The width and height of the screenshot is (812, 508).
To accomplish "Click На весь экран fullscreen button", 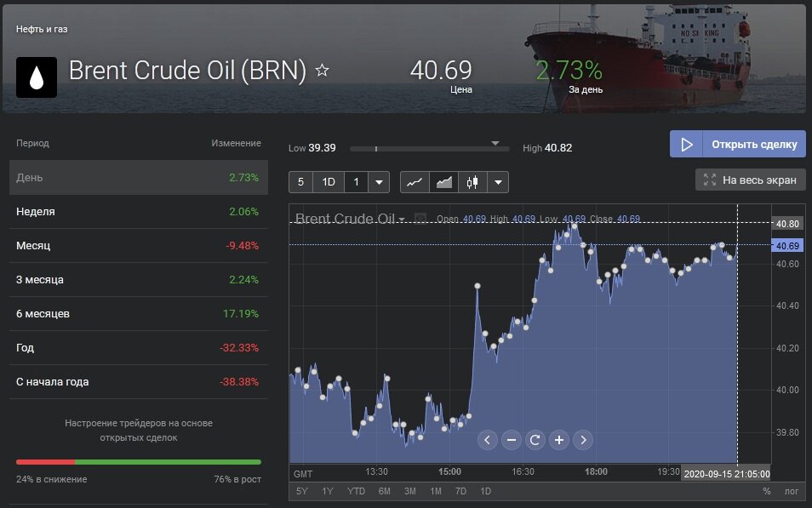I will coord(750,180).
